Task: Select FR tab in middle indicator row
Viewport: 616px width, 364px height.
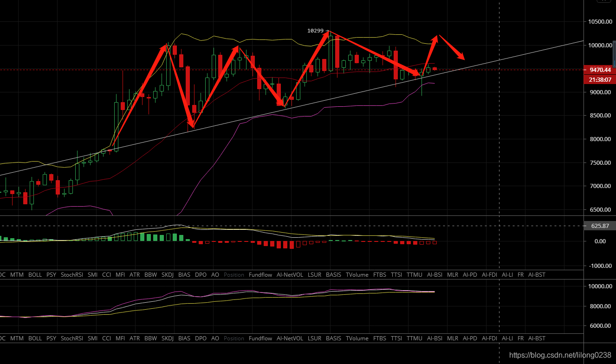Action: (x=520, y=275)
